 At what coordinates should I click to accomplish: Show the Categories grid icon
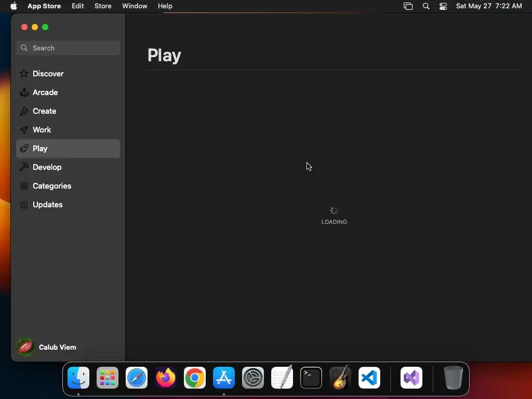(x=24, y=186)
